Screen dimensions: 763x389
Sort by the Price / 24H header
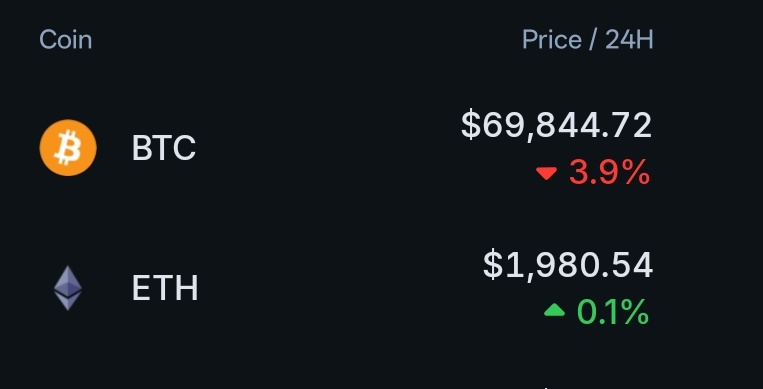(x=587, y=39)
